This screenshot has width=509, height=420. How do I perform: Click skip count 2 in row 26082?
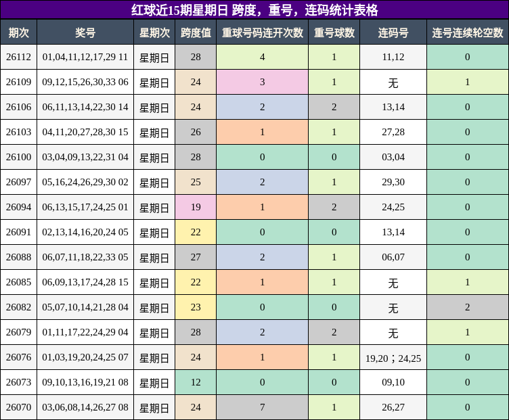pyautogui.click(x=468, y=307)
